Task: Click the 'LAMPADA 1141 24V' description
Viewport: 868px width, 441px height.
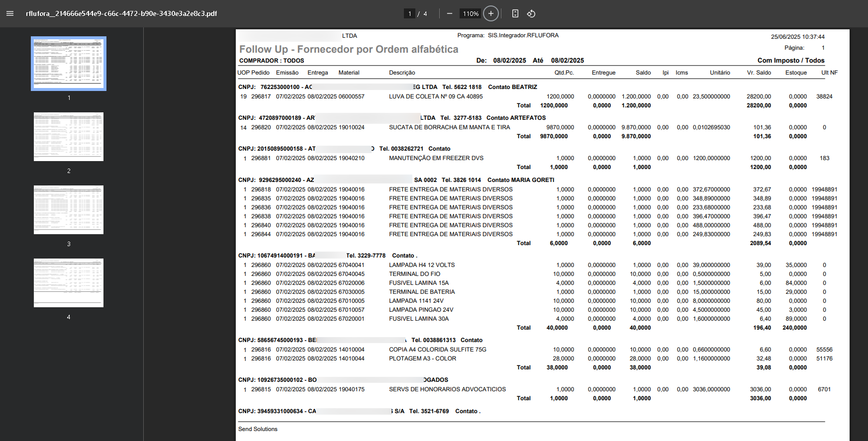Action: pos(416,301)
